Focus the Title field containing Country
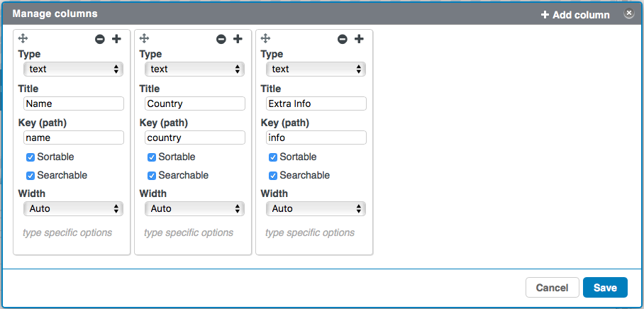The height and width of the screenshot is (309, 644). tap(194, 103)
